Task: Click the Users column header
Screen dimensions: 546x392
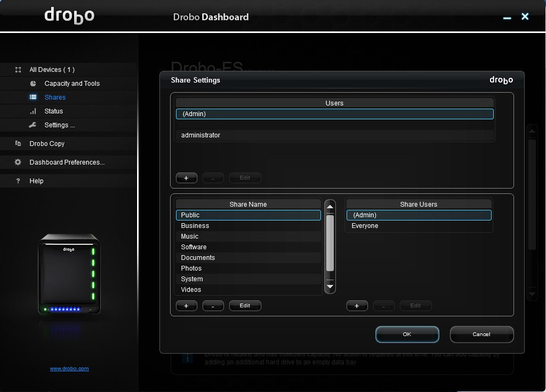Action: pos(335,103)
